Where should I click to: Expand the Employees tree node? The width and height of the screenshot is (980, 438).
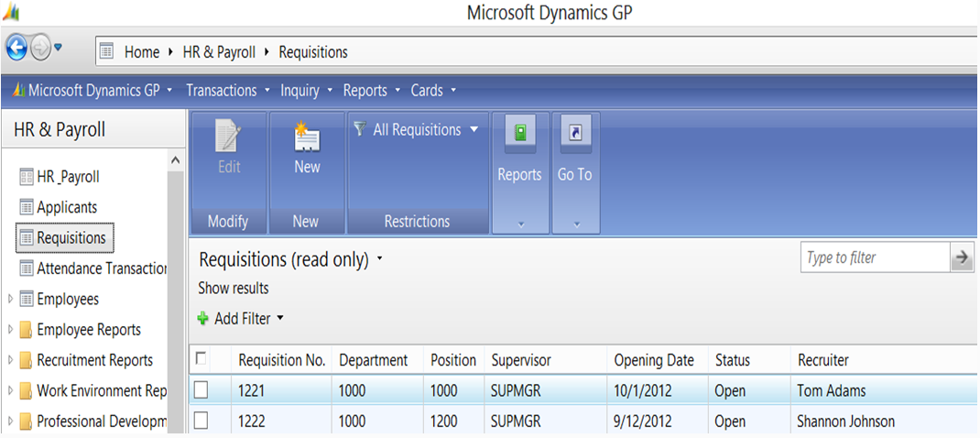11,299
